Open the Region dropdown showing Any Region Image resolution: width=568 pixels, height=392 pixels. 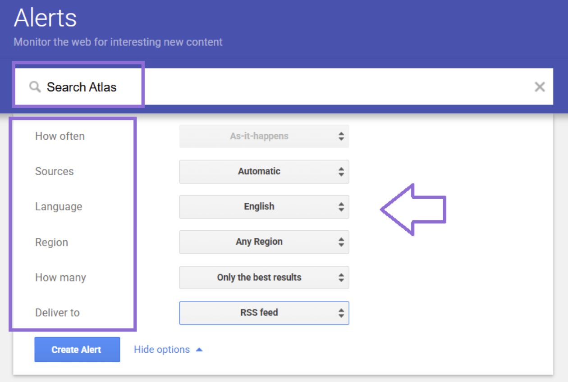point(264,242)
